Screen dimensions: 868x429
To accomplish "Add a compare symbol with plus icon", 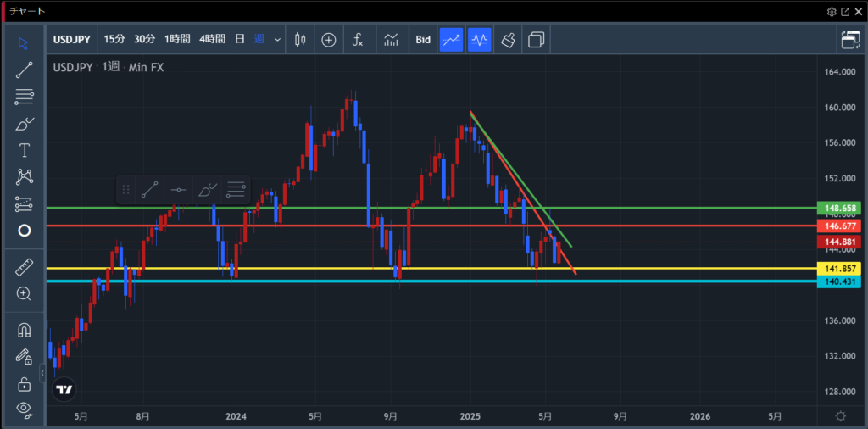I will click(x=329, y=39).
